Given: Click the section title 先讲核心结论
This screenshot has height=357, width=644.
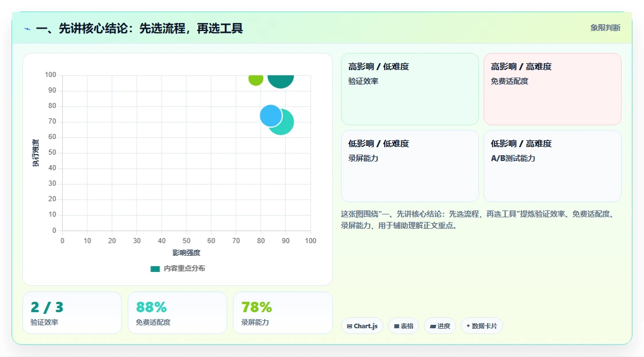Looking at the screenshot, I should click(x=139, y=28).
